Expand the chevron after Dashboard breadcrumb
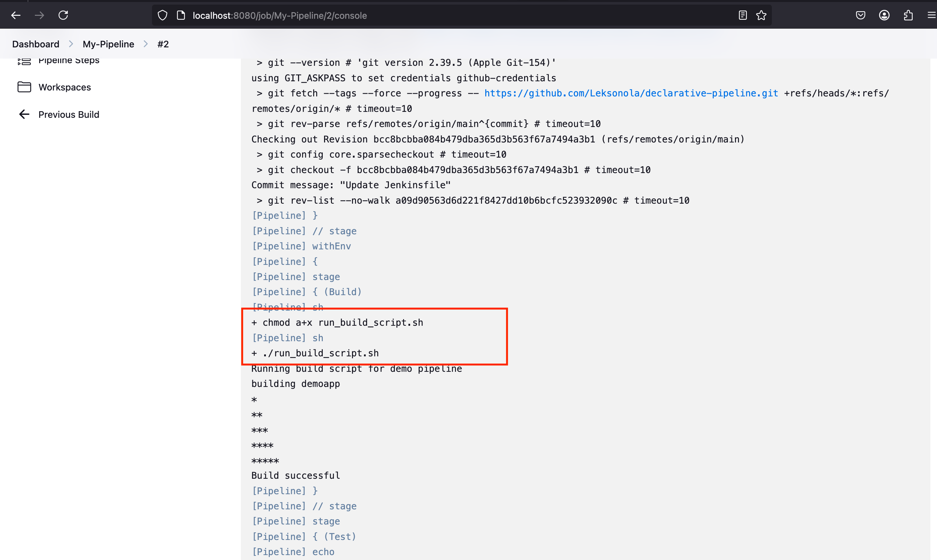This screenshot has width=937, height=560. (x=71, y=44)
